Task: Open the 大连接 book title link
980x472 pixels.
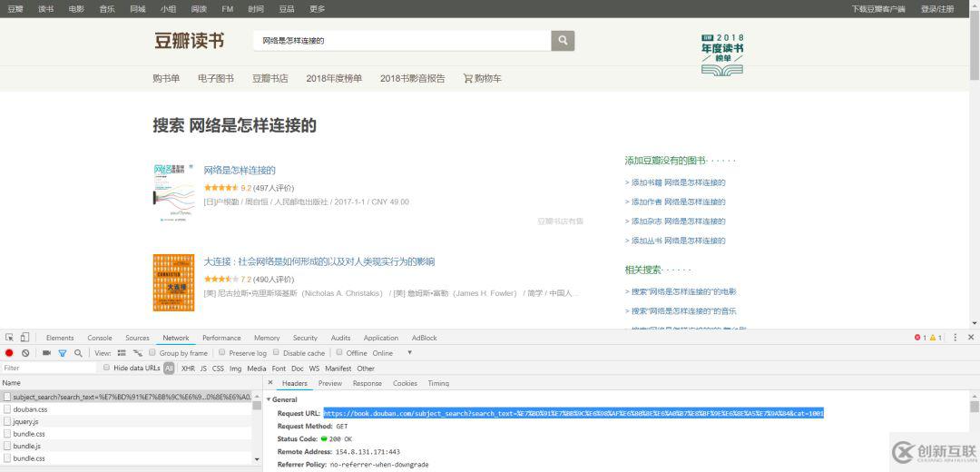Action: click(319, 261)
